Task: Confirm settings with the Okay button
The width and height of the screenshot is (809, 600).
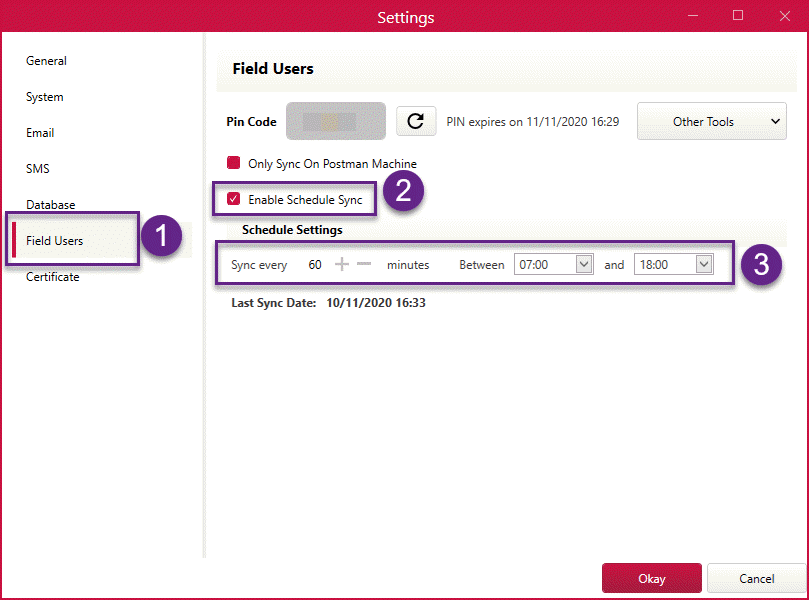Action: (651, 578)
